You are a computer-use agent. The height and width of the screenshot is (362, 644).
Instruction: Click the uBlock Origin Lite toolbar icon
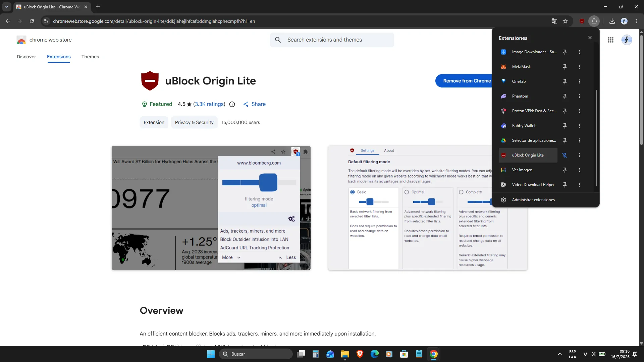582,21
